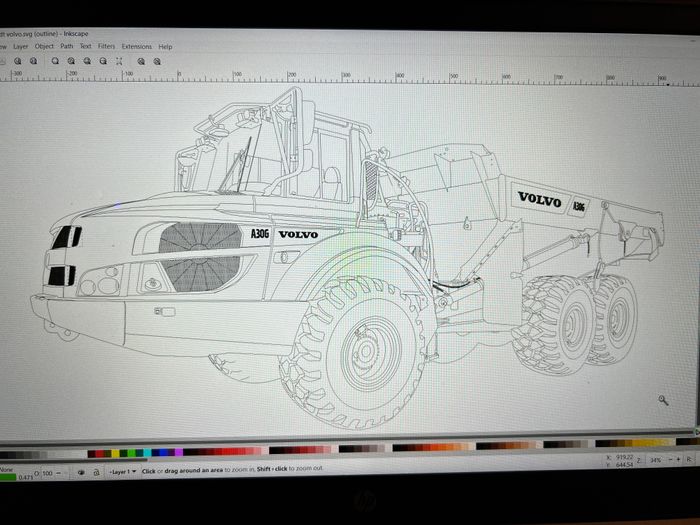
Task: Open the Layer 1 dropdown in status bar
Action: [x=123, y=472]
